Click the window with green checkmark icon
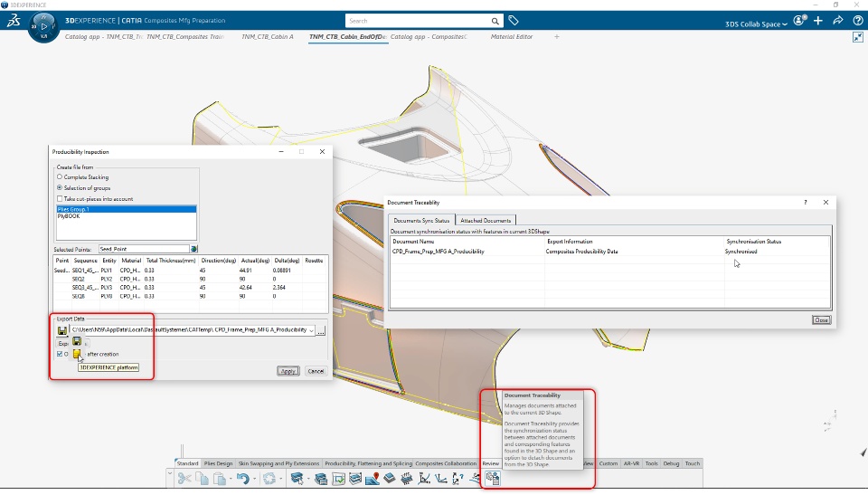 [338, 479]
